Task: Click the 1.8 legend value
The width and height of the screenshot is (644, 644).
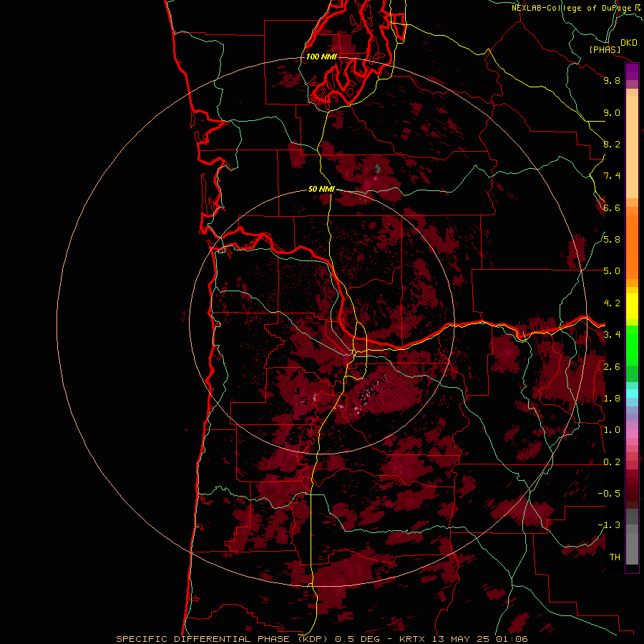Action: [612, 399]
